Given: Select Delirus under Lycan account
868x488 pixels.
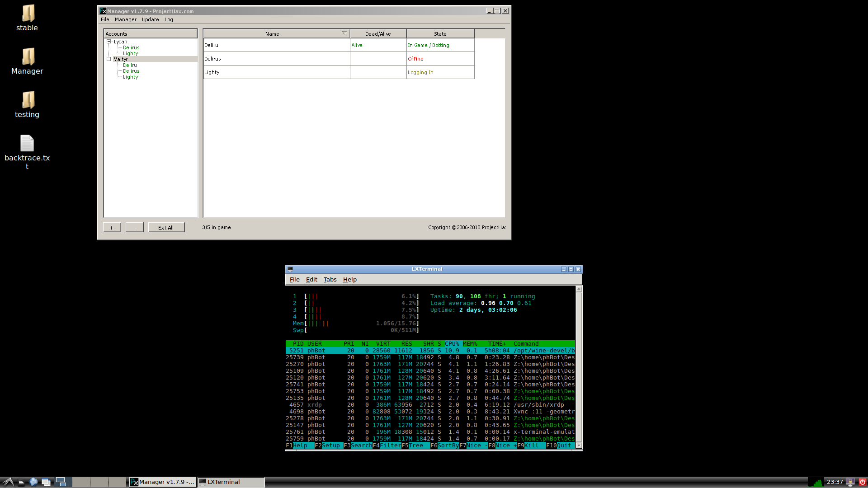Looking at the screenshot, I should click(131, 47).
